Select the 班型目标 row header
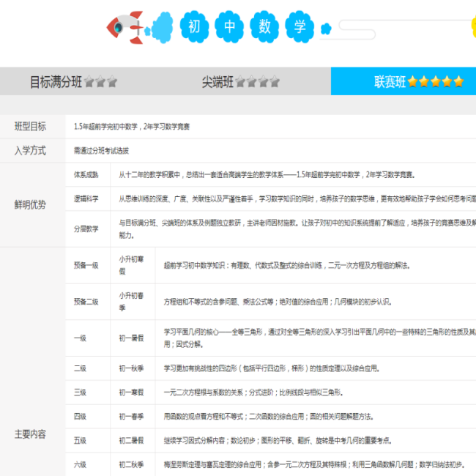The height and width of the screenshot is (476, 476). [30, 126]
